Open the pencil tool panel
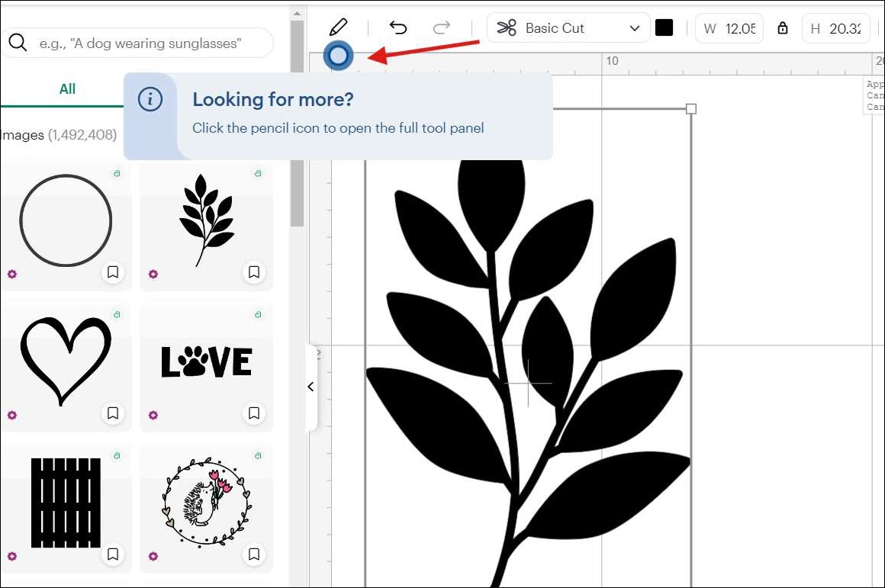Image resolution: width=885 pixels, height=588 pixels. point(339,25)
